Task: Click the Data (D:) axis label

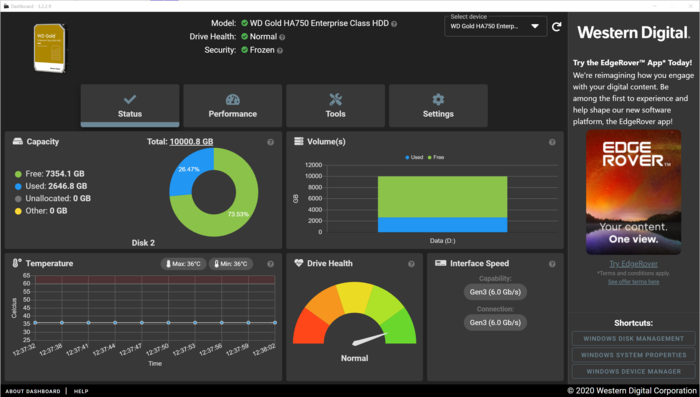Action: point(442,241)
